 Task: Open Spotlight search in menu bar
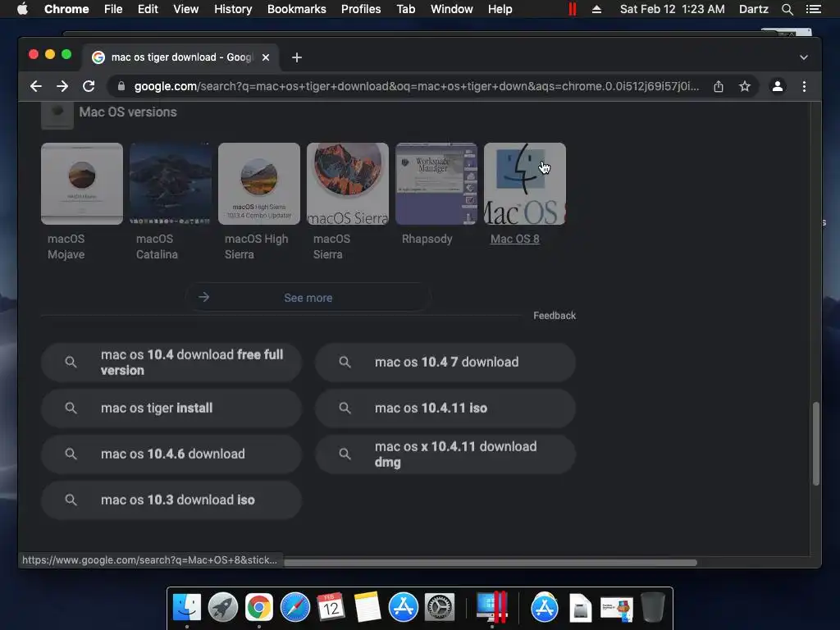(787, 9)
